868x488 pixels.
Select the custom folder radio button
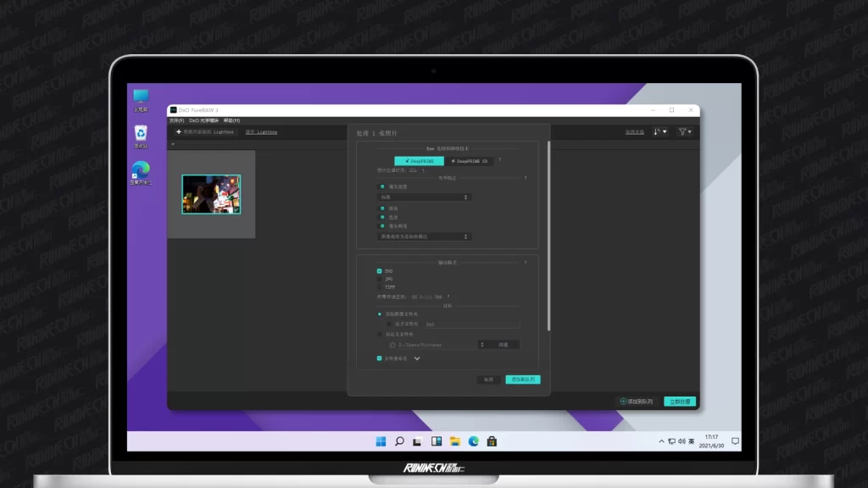click(x=380, y=335)
